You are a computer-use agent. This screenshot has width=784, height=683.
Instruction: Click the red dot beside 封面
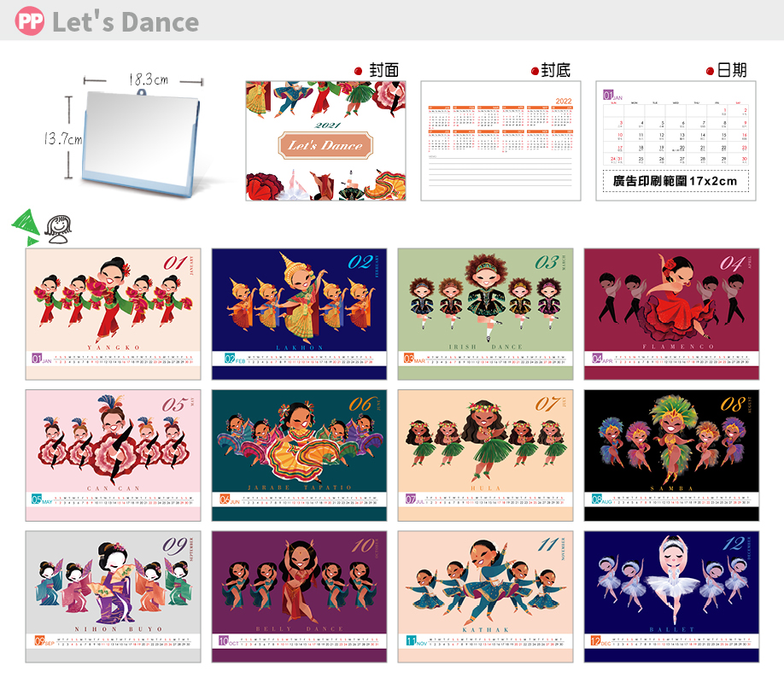358,71
